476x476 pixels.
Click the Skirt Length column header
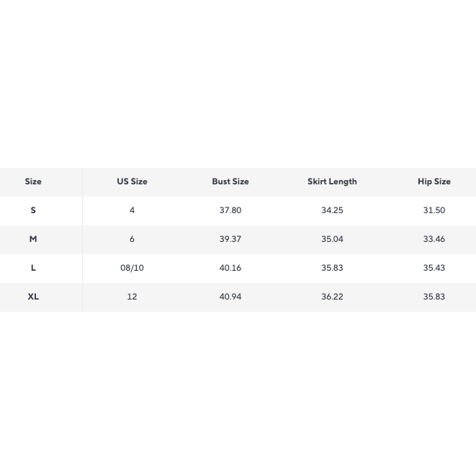click(x=332, y=181)
